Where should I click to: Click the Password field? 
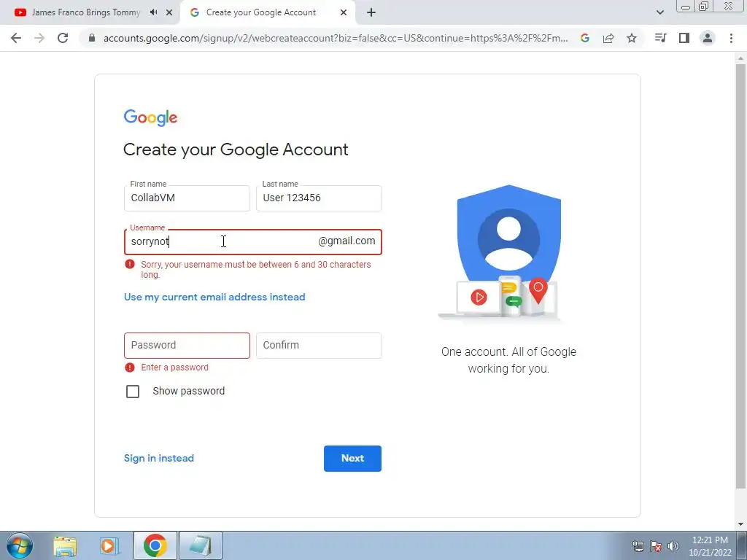(187, 345)
